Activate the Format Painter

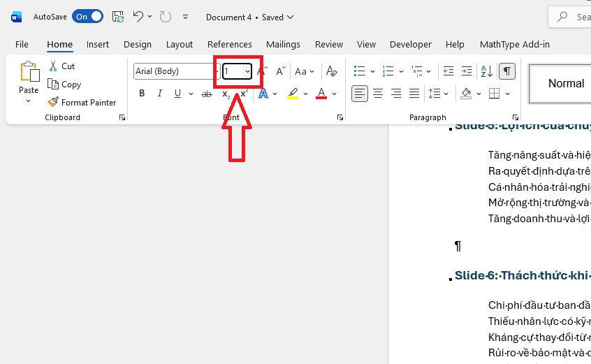point(82,102)
